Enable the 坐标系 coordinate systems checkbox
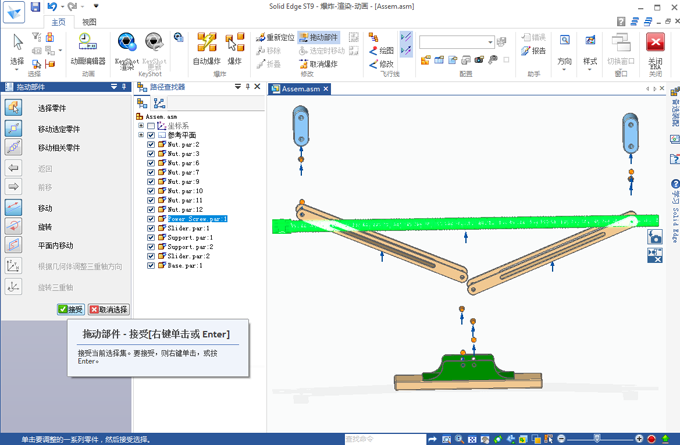 (x=151, y=126)
